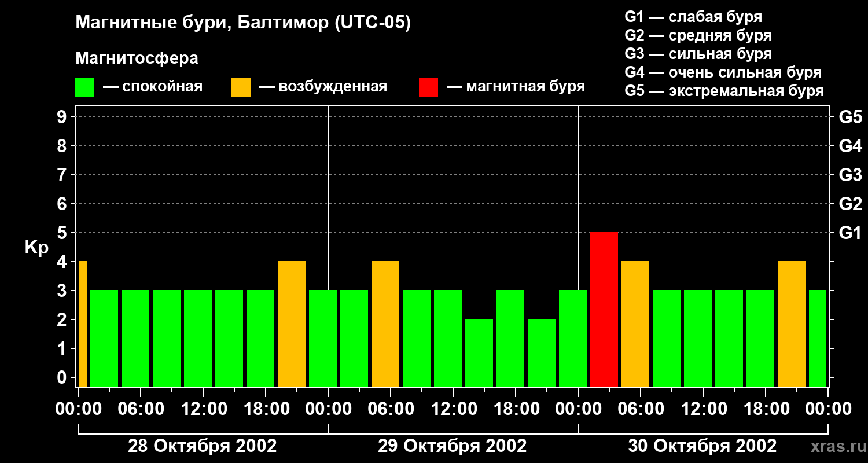
Task: Click the 18:00 time label for 28 October
Action: tap(266, 409)
